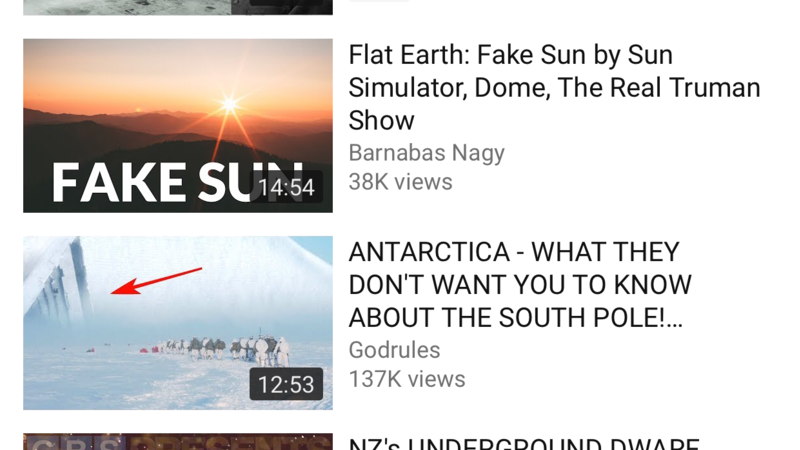The height and width of the screenshot is (450, 800).
Task: Click the FAKE SUN overlay text
Action: [x=176, y=183]
